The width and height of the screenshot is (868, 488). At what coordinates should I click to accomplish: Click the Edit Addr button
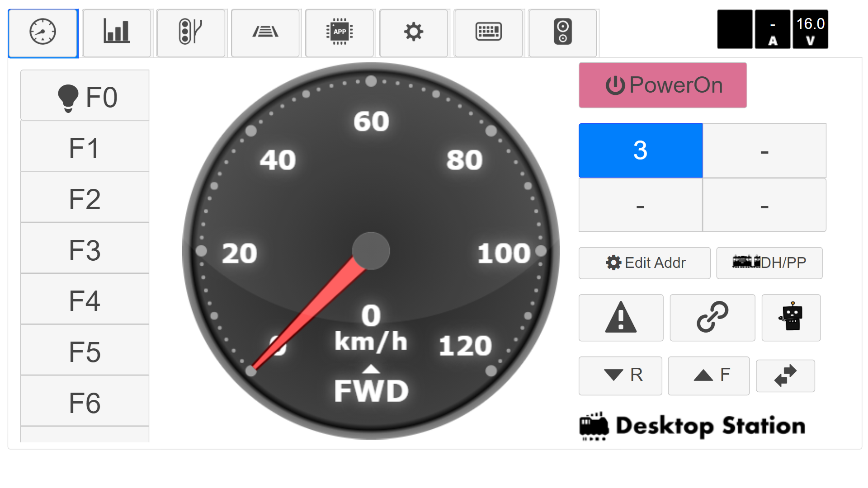644,263
